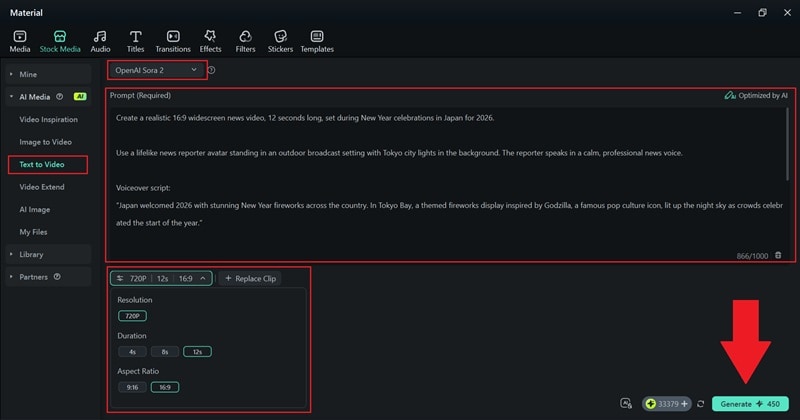Open the Effects tab

tap(210, 41)
